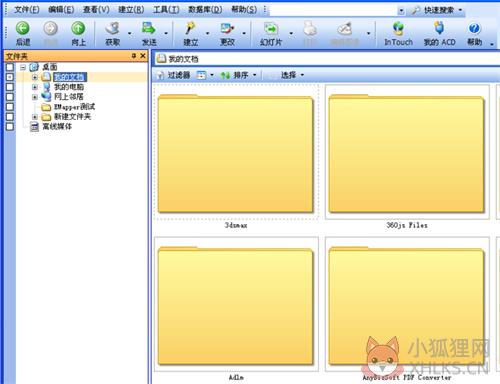Open the 建立(R) menu
The width and height of the screenshot is (500, 384).
131,10
